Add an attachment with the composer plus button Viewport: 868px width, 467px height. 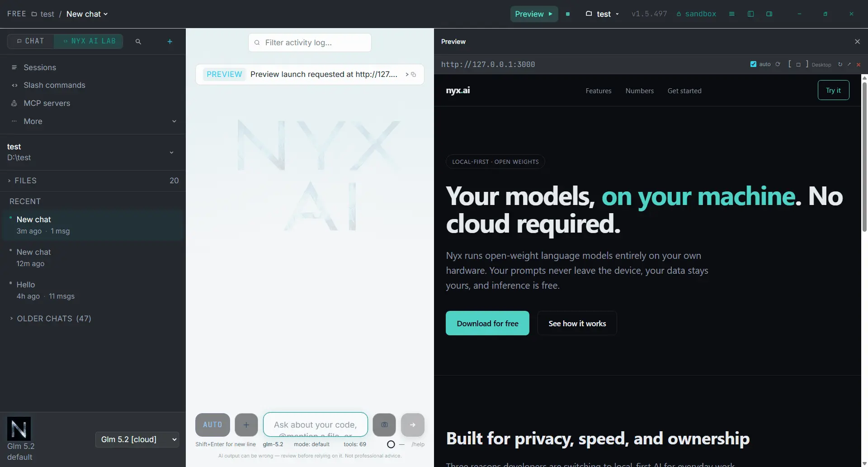246,425
